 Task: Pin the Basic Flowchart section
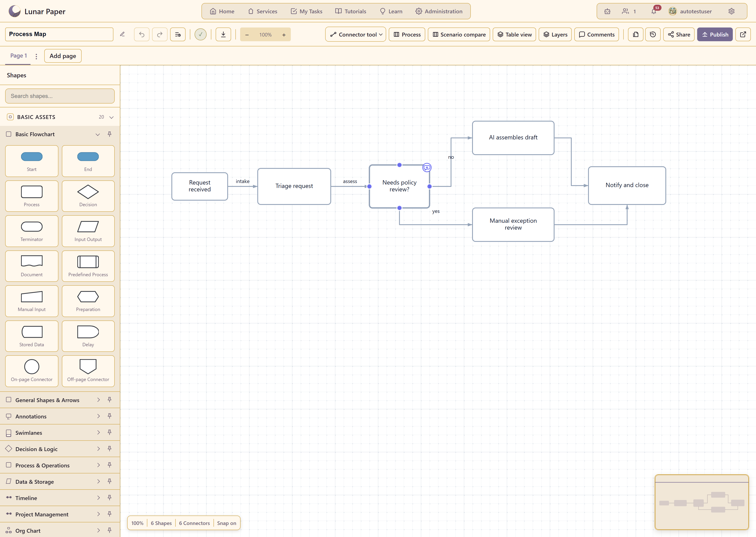[109, 134]
